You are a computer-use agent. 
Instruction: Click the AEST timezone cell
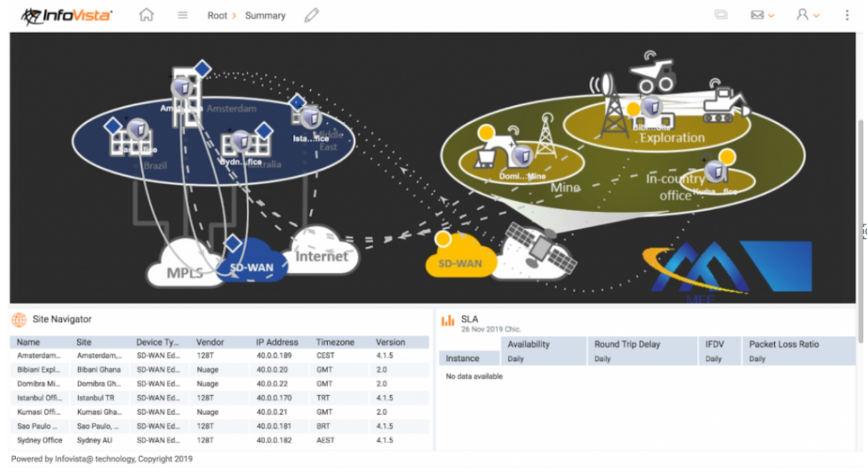click(x=325, y=440)
